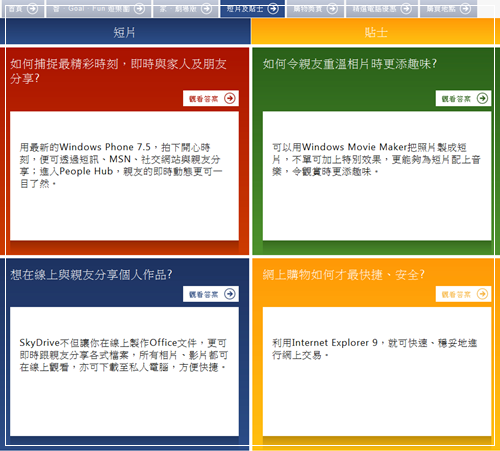The height and width of the screenshot is (451, 500).
Task: Click arrow icon in green panel's 觀看答案
Action: pos(482,98)
